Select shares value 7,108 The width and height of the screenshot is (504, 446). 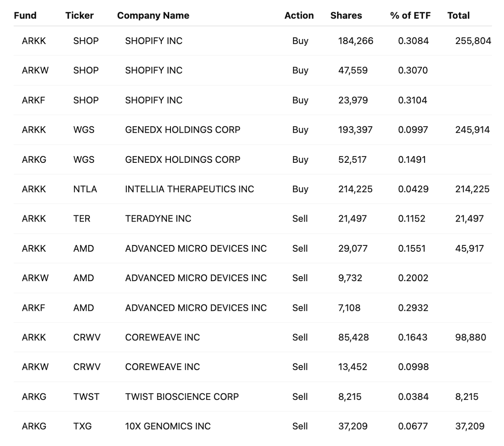pos(349,308)
